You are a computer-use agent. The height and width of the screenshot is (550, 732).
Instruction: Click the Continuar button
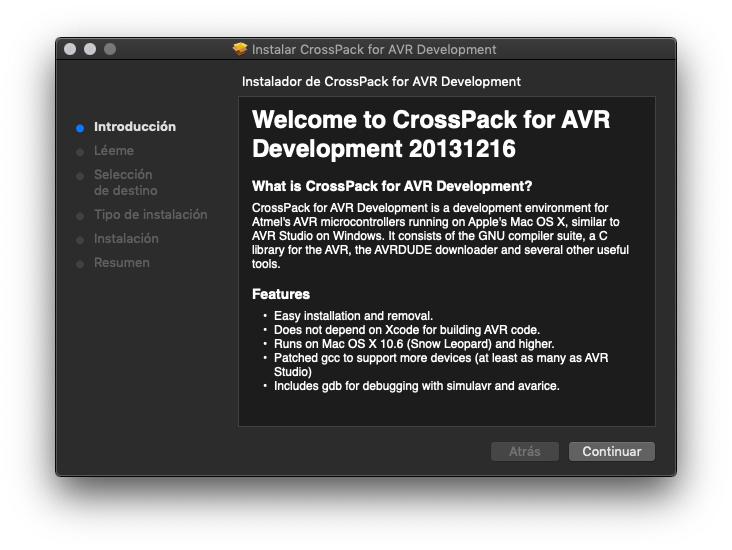612,451
